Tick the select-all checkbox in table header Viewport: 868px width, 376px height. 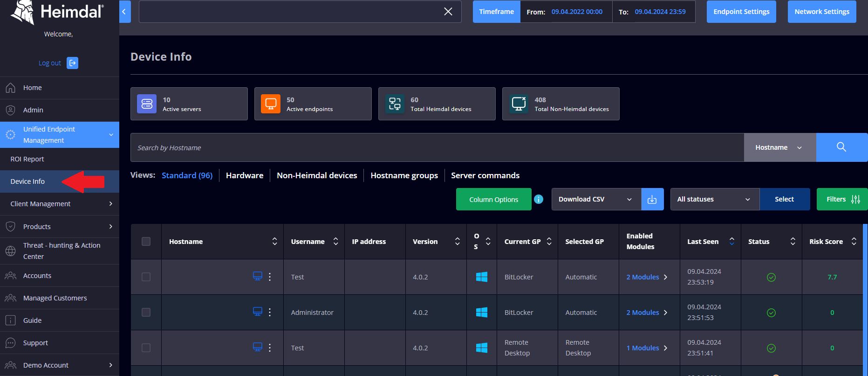146,242
